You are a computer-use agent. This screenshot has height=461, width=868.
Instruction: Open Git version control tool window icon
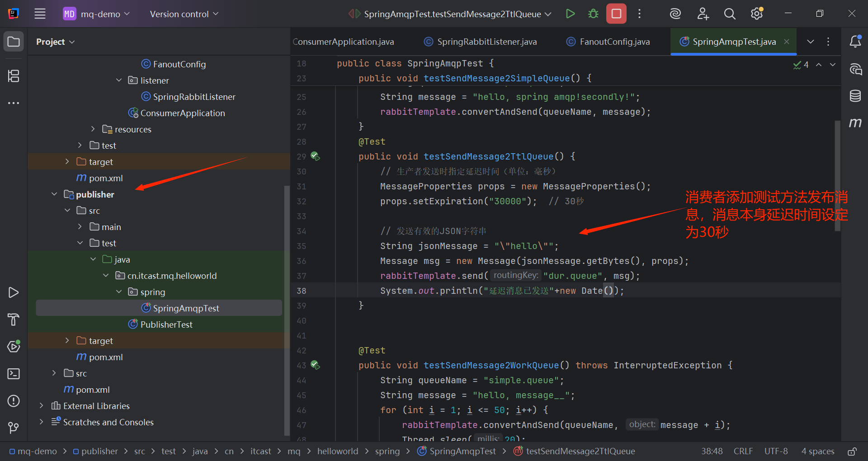[x=14, y=428]
